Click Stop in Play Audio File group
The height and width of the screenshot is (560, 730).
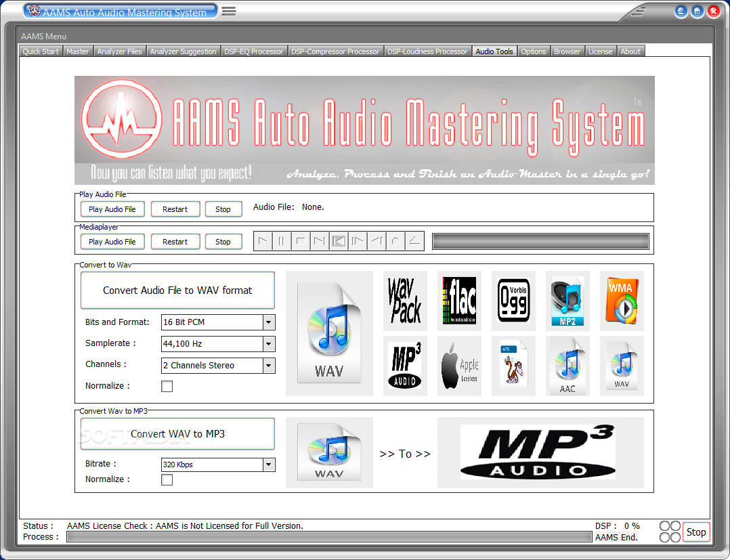click(x=223, y=209)
